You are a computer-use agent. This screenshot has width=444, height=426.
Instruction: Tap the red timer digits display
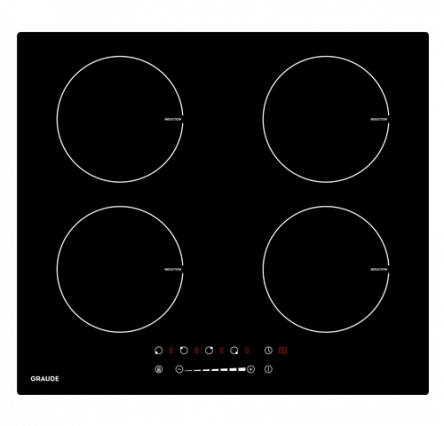point(283,350)
